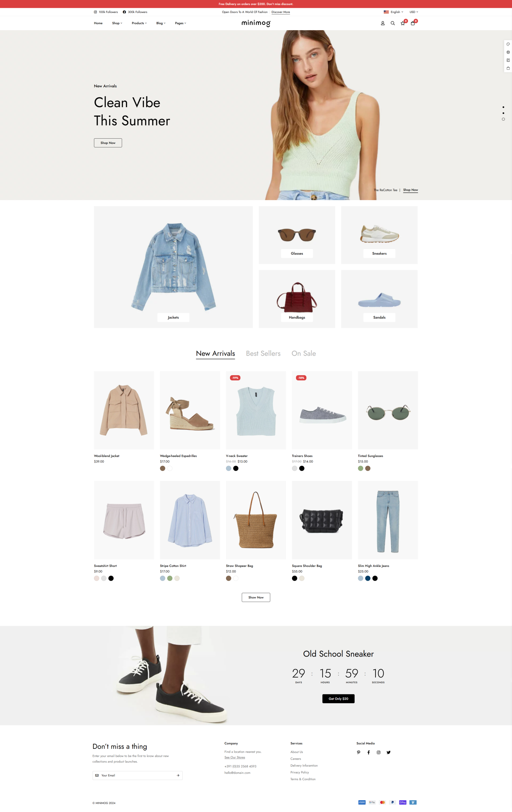The height and width of the screenshot is (812, 512).
Task: Click the Get Only $20 button
Action: click(338, 699)
